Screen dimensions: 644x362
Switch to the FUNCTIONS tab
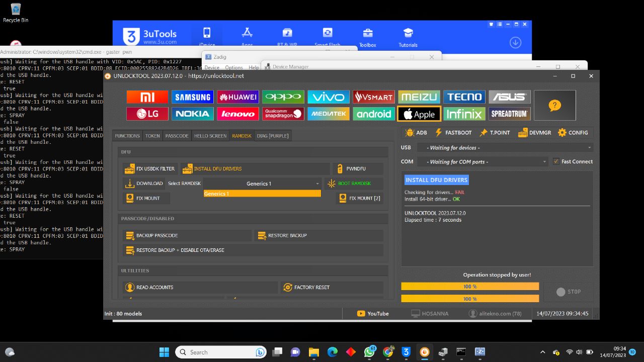(127, 136)
